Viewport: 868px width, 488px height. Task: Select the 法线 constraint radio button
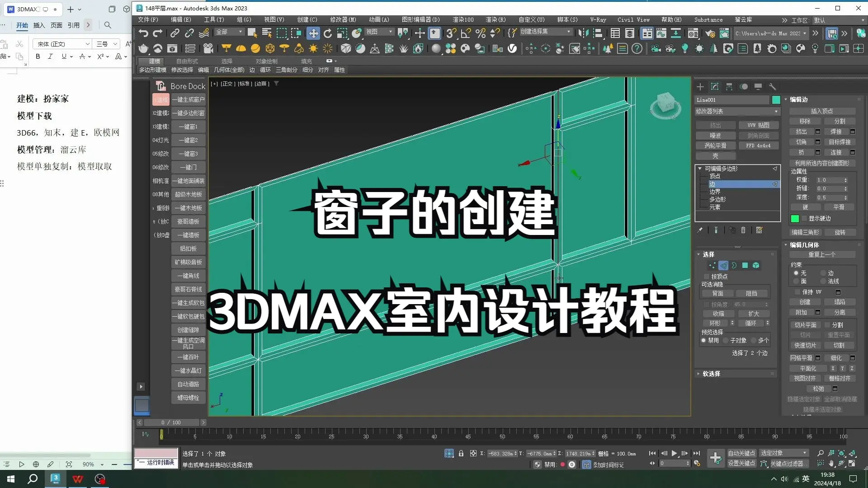tap(823, 282)
